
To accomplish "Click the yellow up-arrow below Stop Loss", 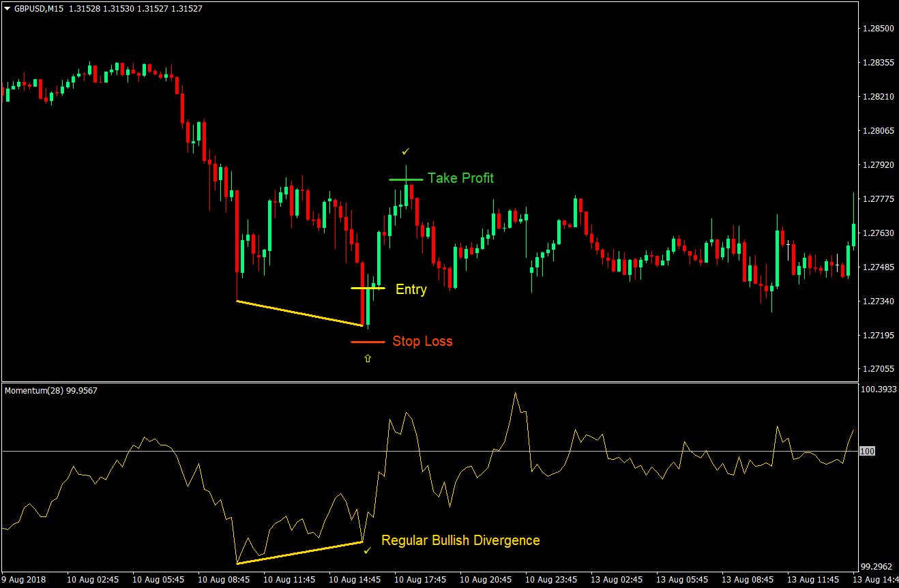I will [368, 357].
